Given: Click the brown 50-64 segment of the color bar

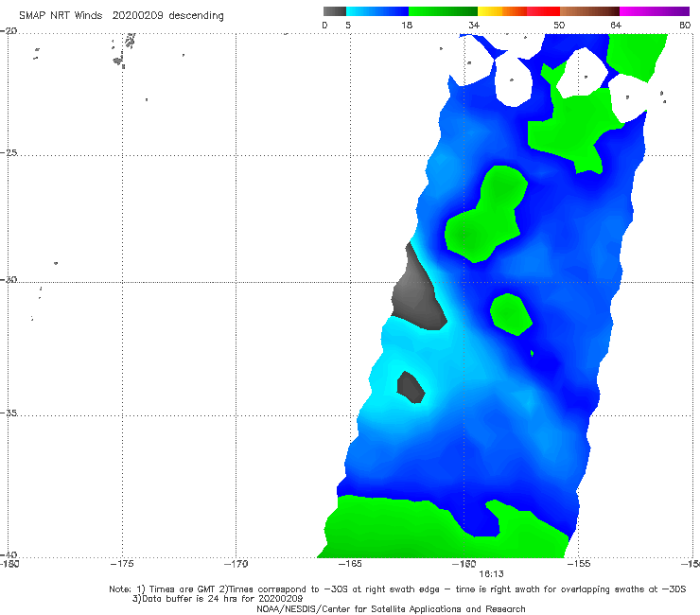Looking at the screenshot, I should (x=589, y=11).
